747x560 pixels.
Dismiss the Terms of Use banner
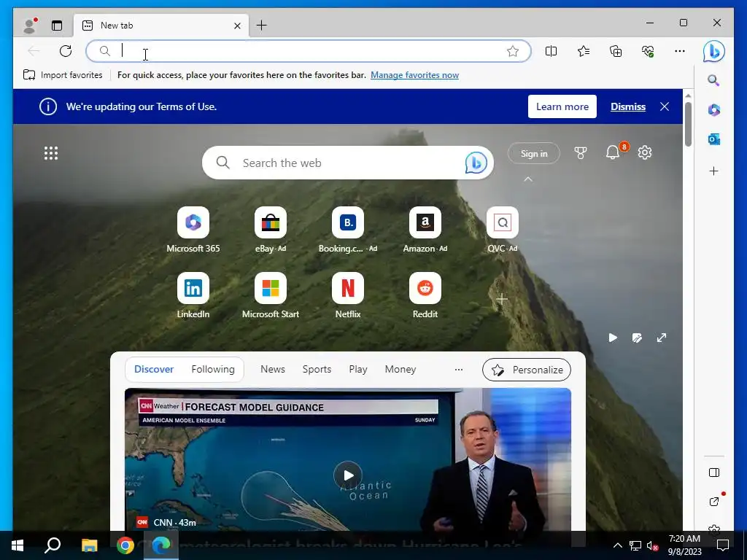point(628,106)
